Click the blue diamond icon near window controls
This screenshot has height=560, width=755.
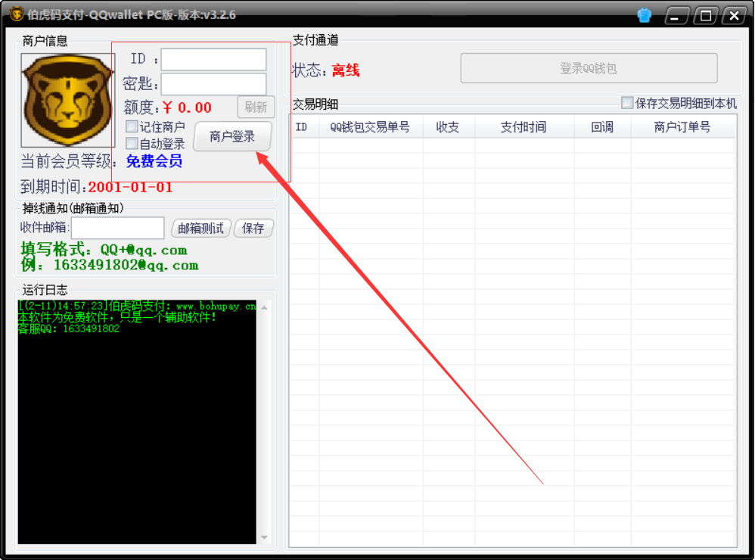pyautogui.click(x=643, y=14)
